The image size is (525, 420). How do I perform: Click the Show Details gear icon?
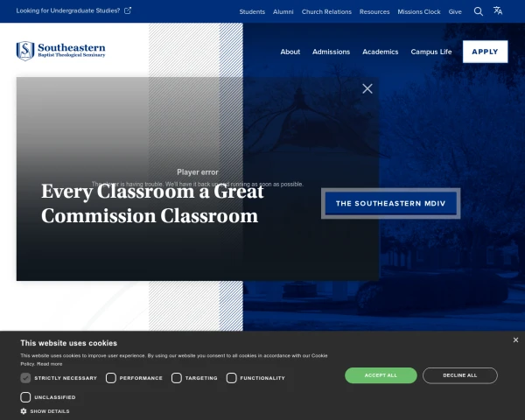[x=24, y=411]
